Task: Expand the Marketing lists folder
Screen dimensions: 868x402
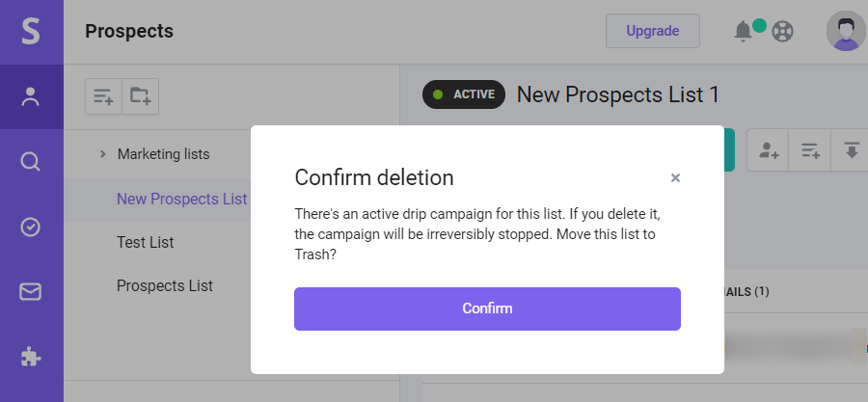Action: [x=102, y=154]
